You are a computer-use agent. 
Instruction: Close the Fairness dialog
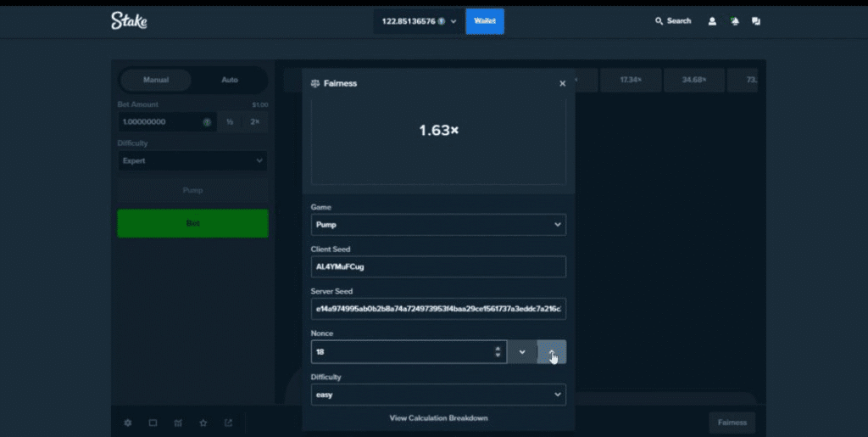(x=562, y=83)
